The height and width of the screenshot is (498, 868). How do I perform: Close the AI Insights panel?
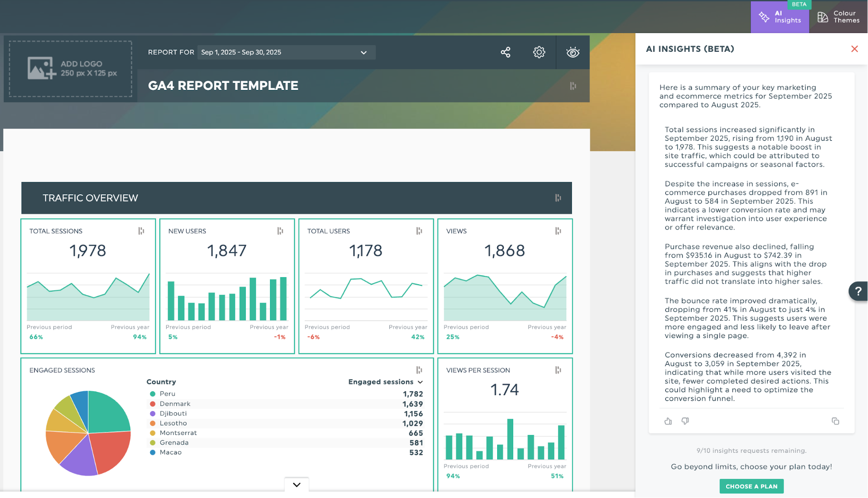click(x=854, y=49)
